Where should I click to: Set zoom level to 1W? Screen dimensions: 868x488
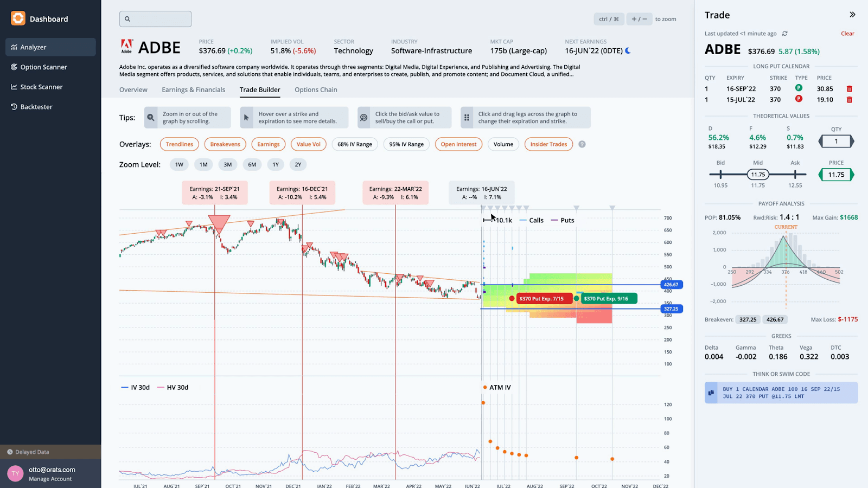point(179,164)
